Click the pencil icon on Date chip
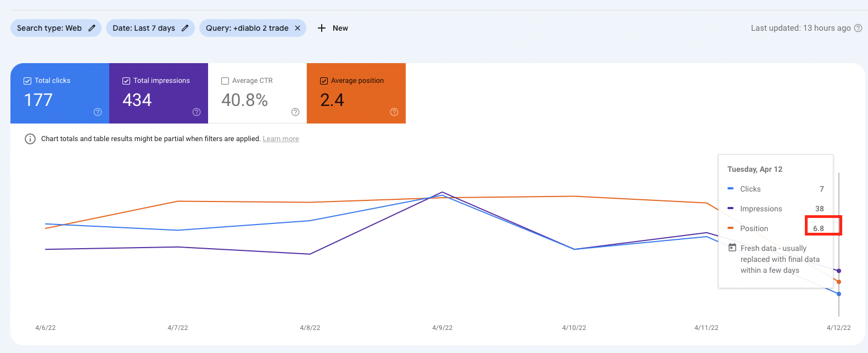This screenshot has height=353, width=868. tap(185, 28)
